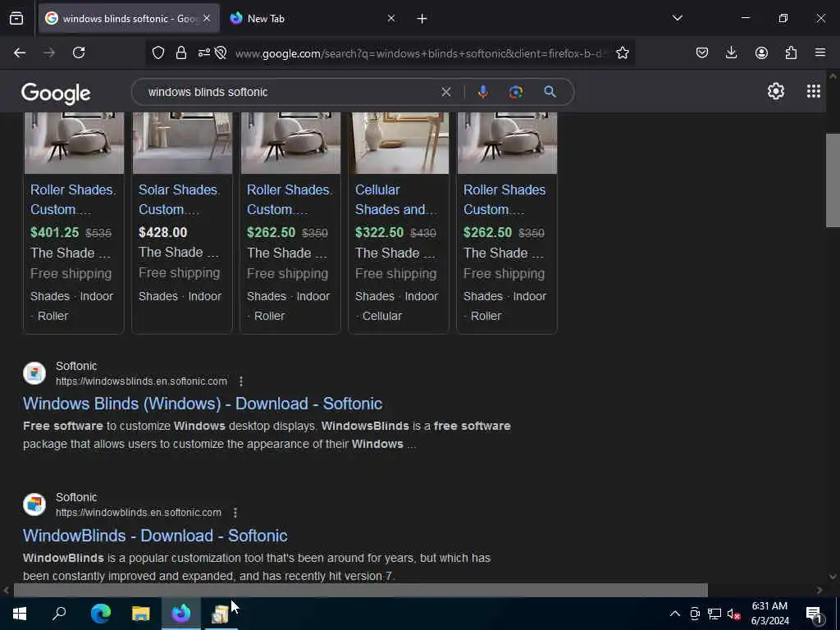Click the vertical page scrollbar thumb
Viewport: 840px width, 630px height.
click(x=832, y=180)
